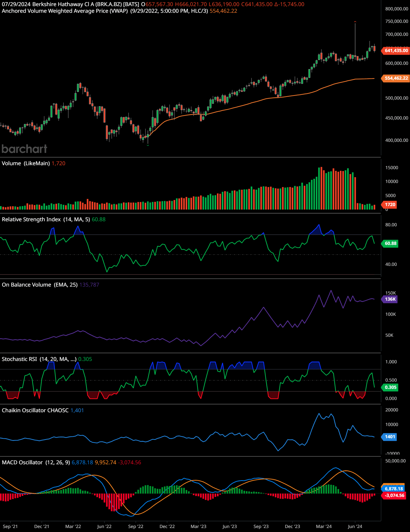Click the Chaikin Oscillator CHAOSC pane title
Image resolution: width=410 pixels, height=532 pixels.
pyautogui.click(x=35, y=410)
